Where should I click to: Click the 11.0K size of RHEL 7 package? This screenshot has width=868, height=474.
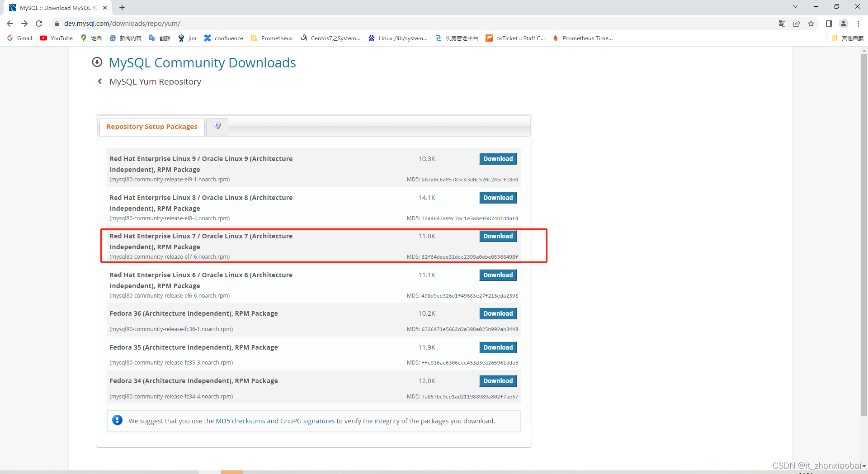pyautogui.click(x=427, y=236)
